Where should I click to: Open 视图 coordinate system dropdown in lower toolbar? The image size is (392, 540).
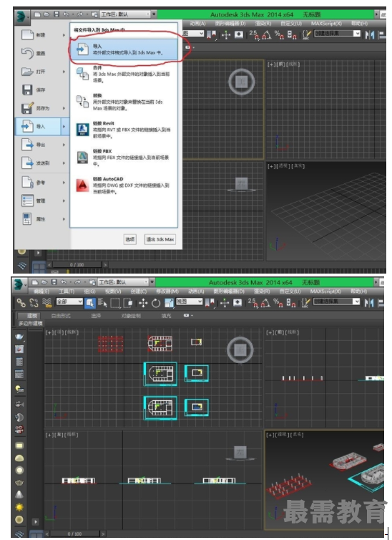pos(189,302)
